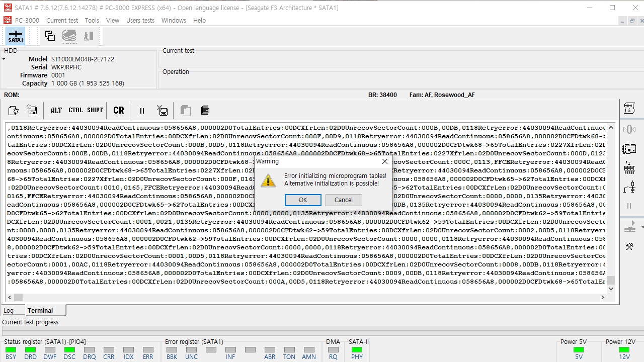Image resolution: width=644 pixels, height=362 pixels.
Task: Open the hammer and wrench tools icon
Action: point(629,246)
